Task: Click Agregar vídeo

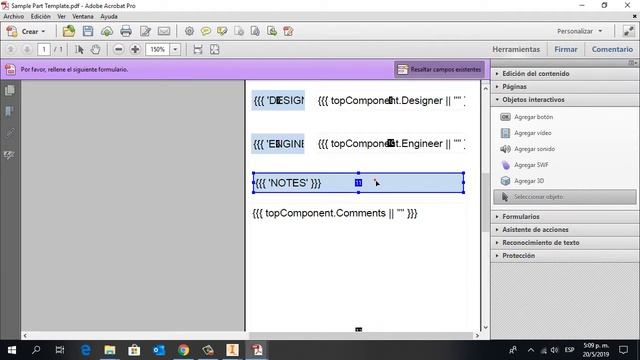Action: (x=526, y=133)
